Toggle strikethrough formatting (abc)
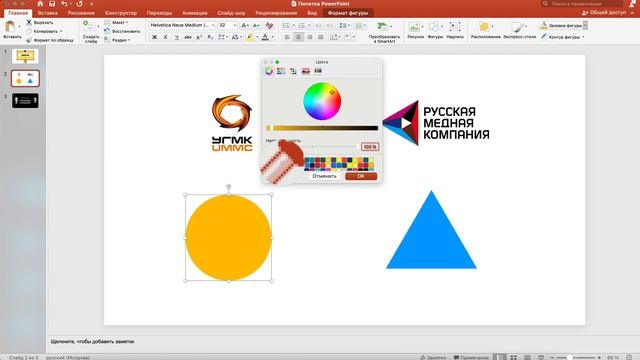Screen dimensions: 640x360 [x=188, y=37]
